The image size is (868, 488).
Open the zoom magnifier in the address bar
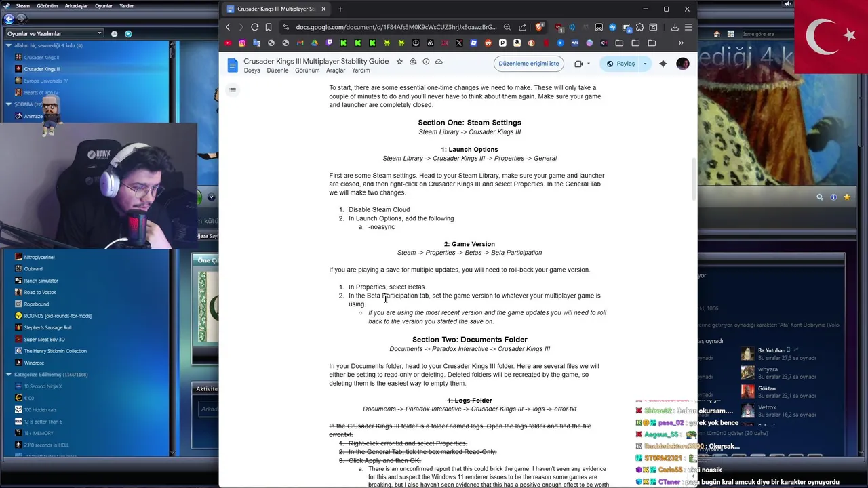[x=507, y=27]
